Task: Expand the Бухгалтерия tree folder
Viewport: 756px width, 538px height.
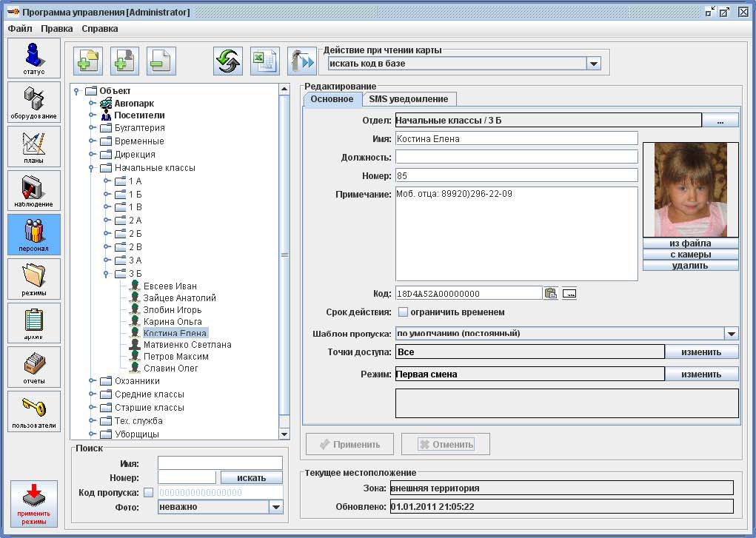Action: point(93,128)
